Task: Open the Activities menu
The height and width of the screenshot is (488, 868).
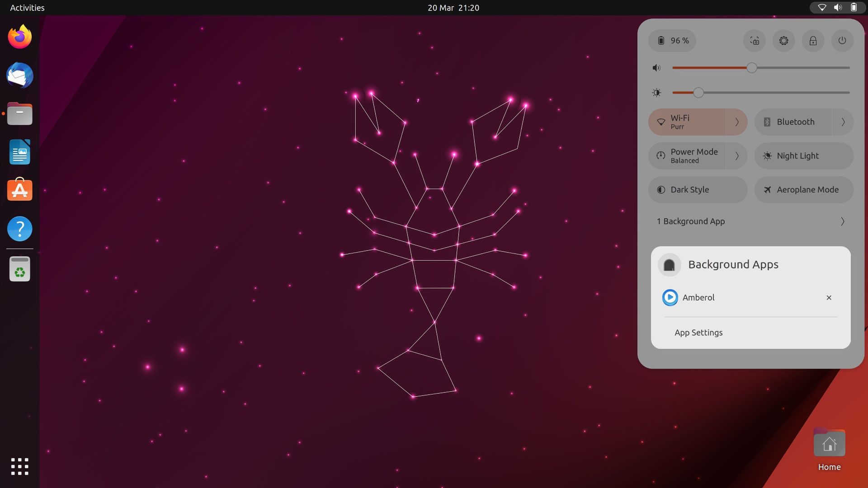Action: (27, 7)
